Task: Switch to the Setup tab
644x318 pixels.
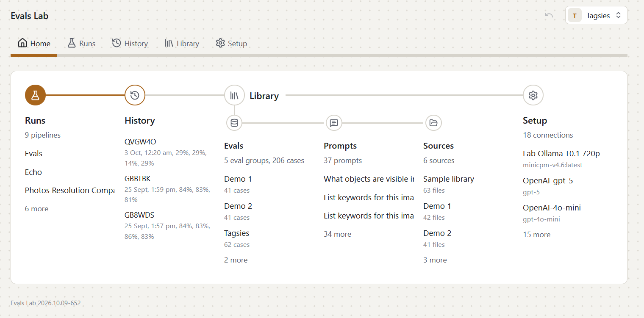Action: [231, 43]
